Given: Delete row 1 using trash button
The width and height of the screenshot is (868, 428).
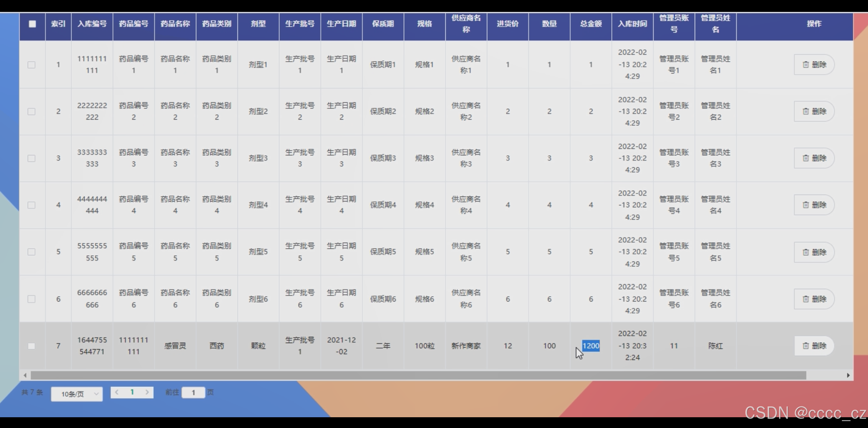Looking at the screenshot, I should tap(814, 65).
